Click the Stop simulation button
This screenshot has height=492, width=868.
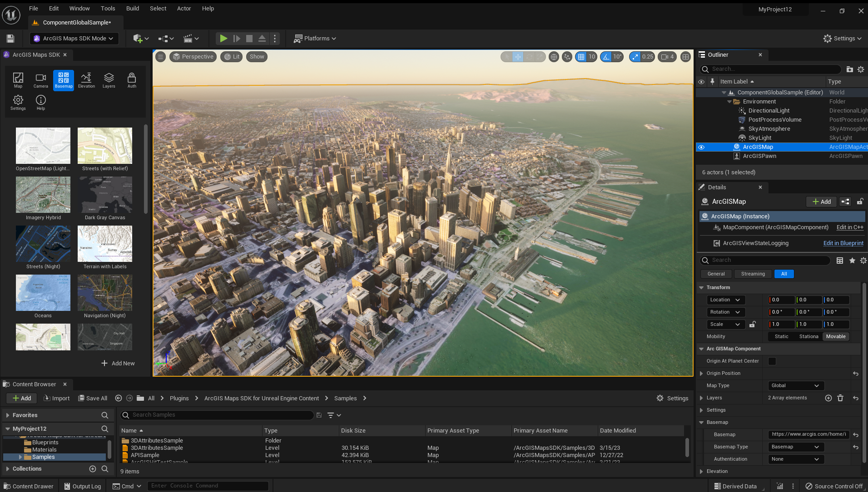(x=249, y=39)
